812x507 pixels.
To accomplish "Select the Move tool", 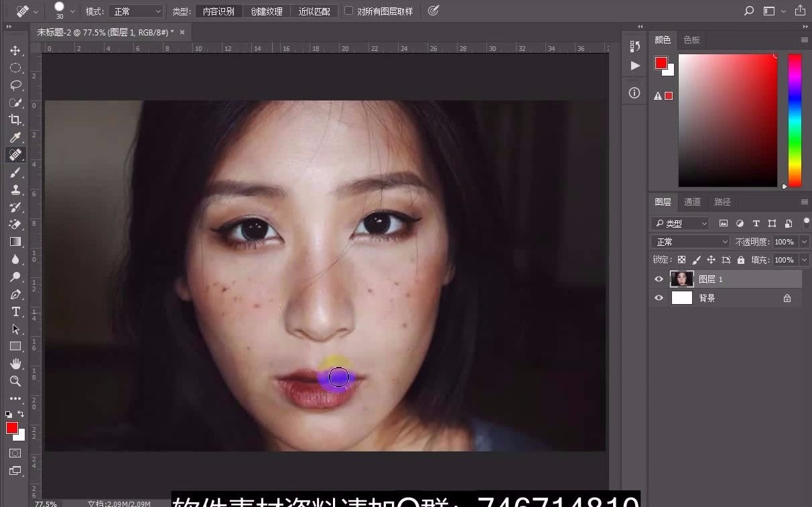I will pyautogui.click(x=16, y=50).
